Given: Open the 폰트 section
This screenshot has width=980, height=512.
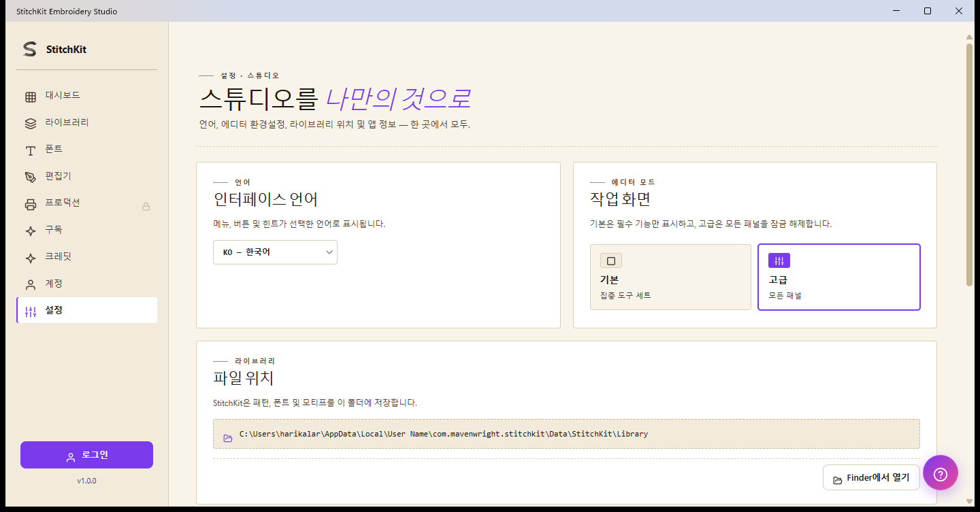Looking at the screenshot, I should 87,150.
